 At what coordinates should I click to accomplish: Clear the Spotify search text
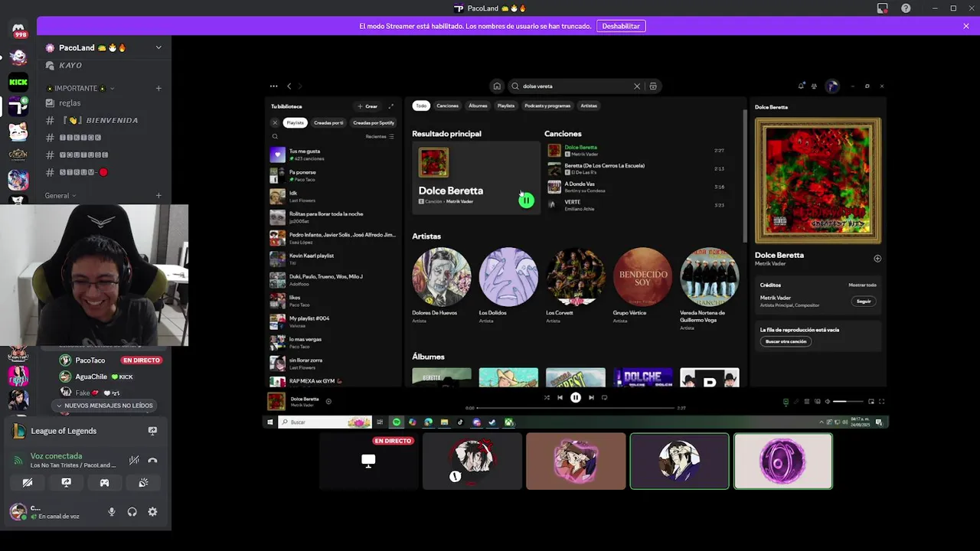(636, 86)
